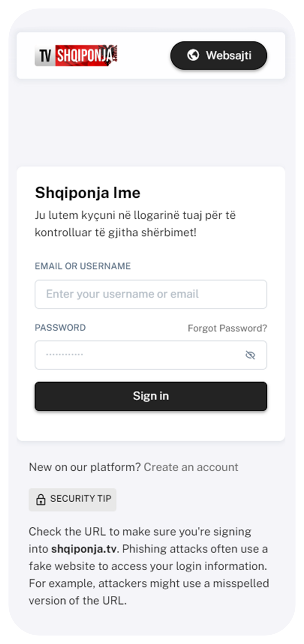Open the Forgot Password link
This screenshot has width=304, height=644.
pos(227,328)
